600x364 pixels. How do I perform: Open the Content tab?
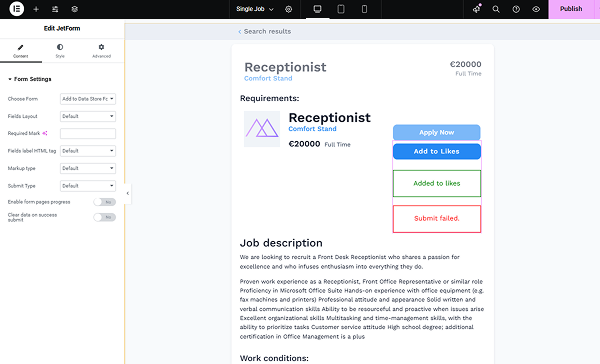click(21, 51)
